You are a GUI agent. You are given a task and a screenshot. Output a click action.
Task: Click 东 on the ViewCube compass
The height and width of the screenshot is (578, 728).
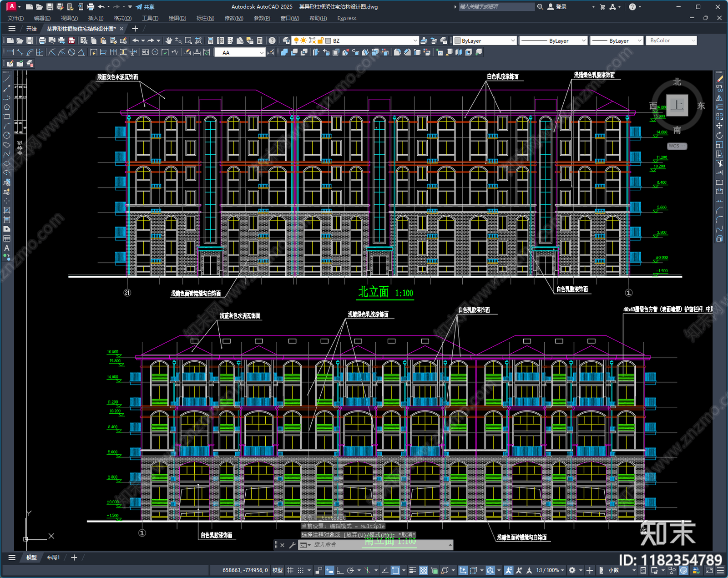701,106
